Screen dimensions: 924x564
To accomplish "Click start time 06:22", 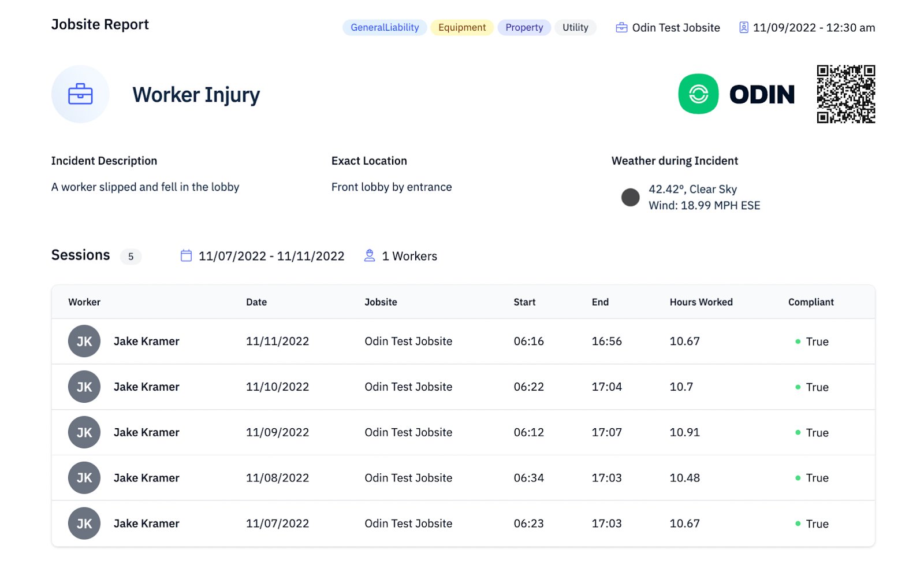I will click(x=528, y=387).
